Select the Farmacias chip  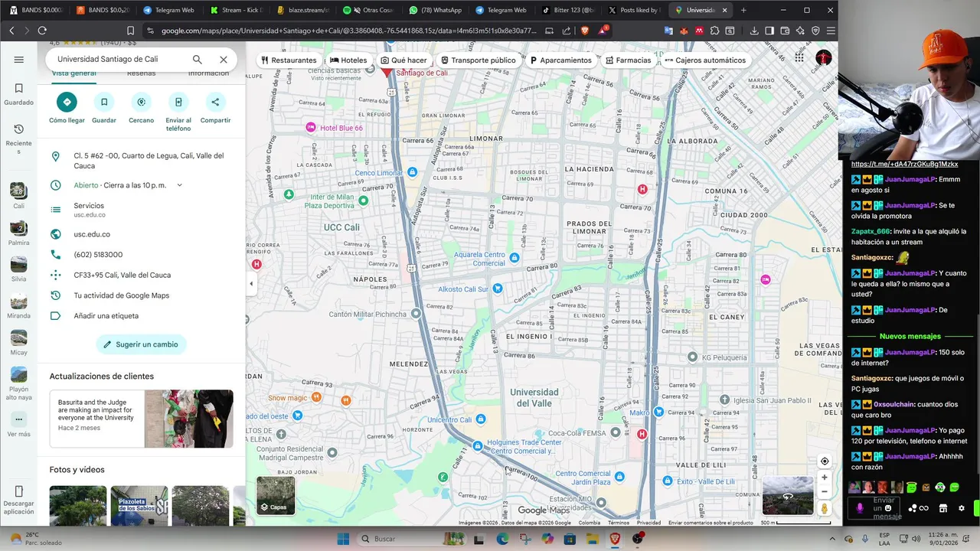point(628,60)
